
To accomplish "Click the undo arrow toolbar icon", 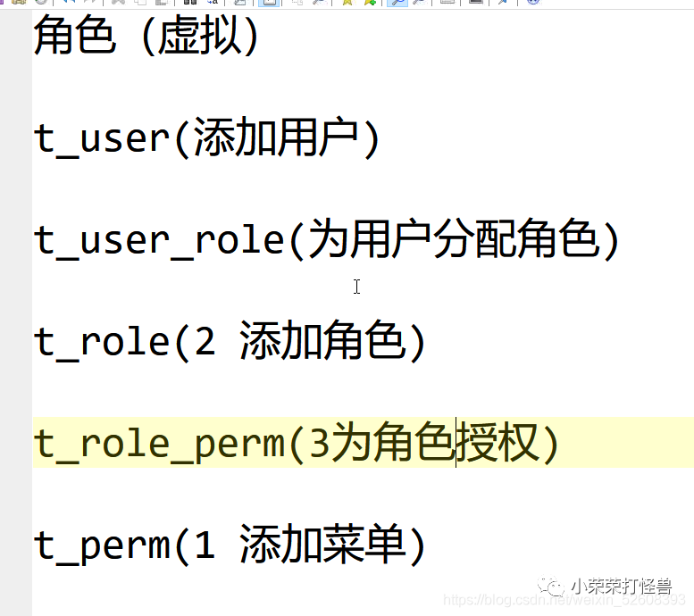I will [68, 2].
